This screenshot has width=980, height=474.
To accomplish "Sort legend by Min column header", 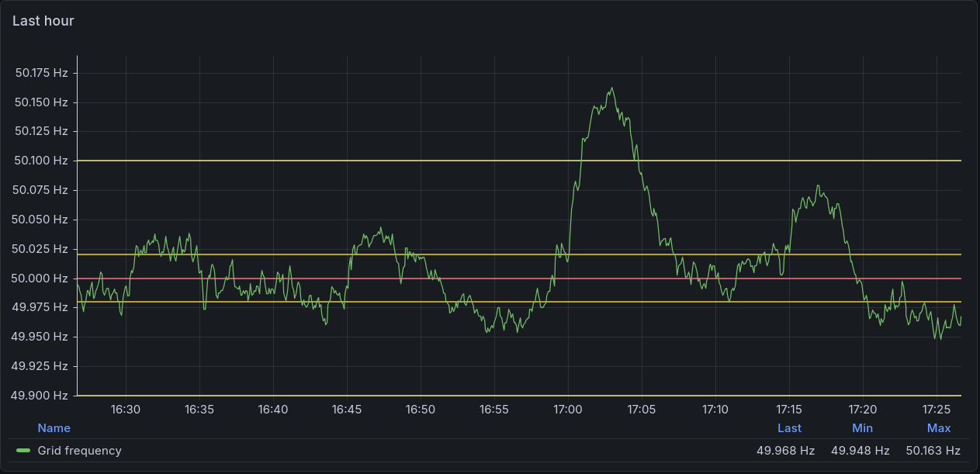I will click(x=862, y=428).
